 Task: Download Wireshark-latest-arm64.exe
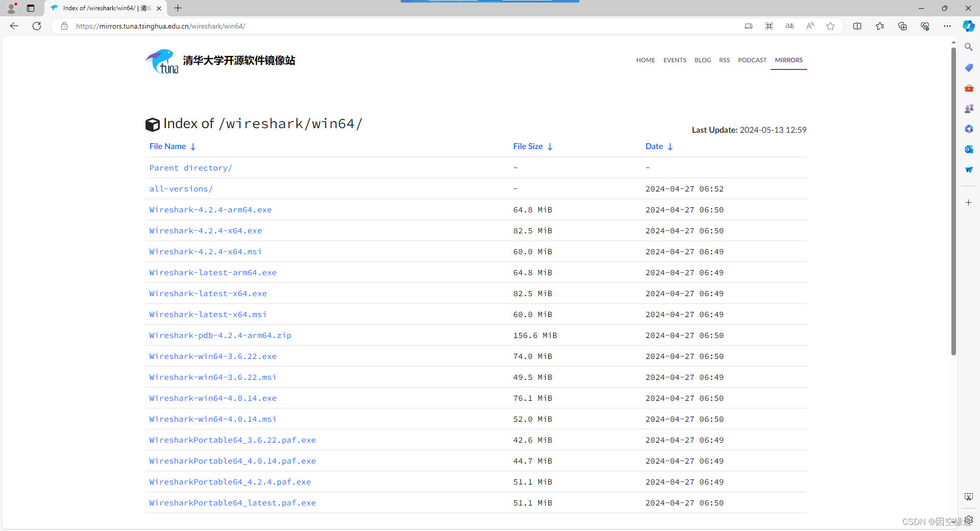click(213, 273)
